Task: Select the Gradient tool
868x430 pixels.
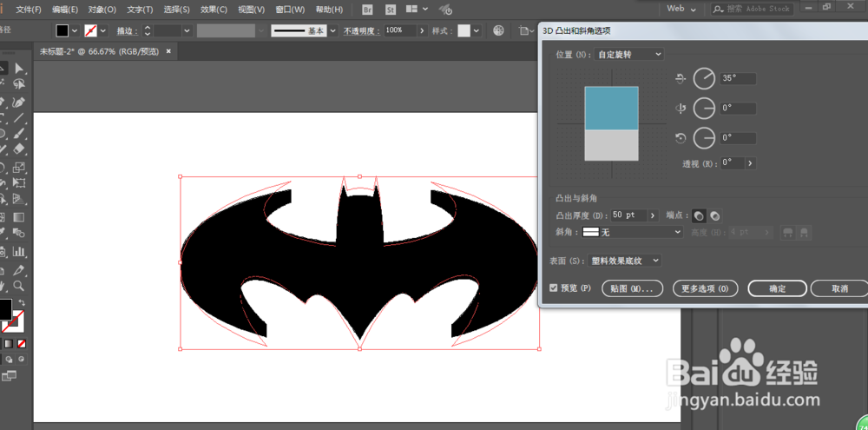Action: pyautogui.click(x=19, y=216)
